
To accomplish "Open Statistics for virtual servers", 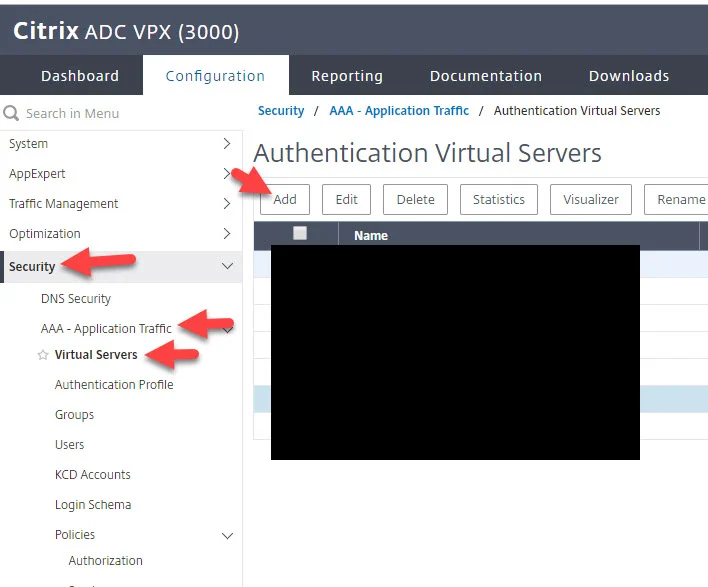I will click(499, 199).
